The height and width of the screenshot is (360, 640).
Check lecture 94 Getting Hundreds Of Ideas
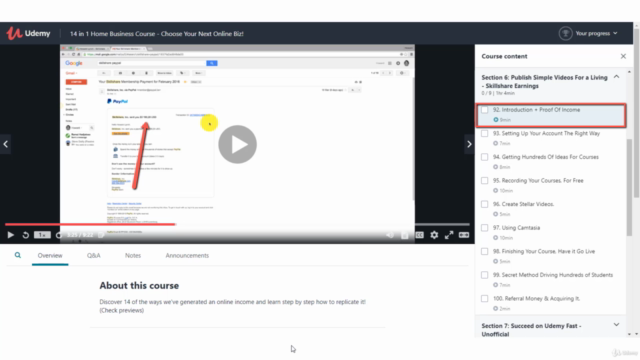[x=484, y=157]
